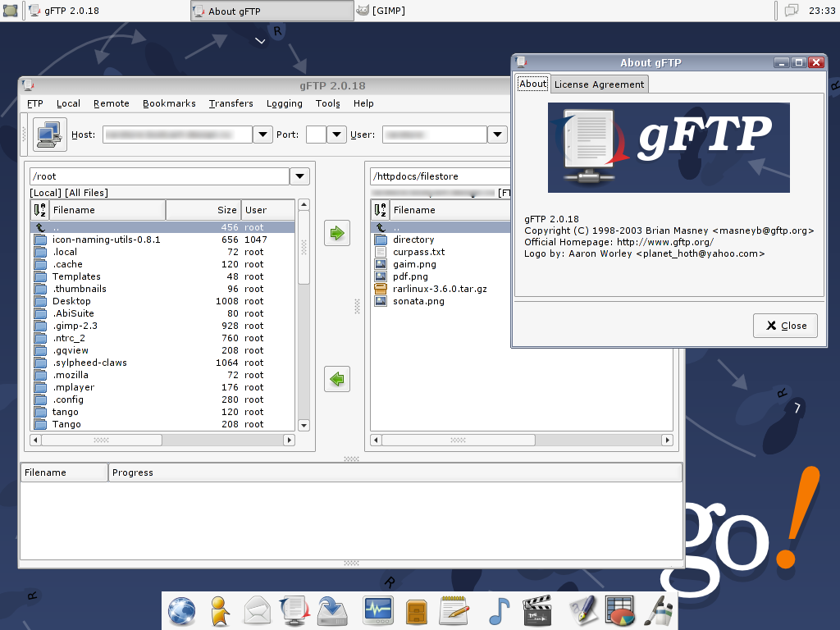The image size is (840, 630).
Task: Click the green right arrow upload button
Action: (x=337, y=233)
